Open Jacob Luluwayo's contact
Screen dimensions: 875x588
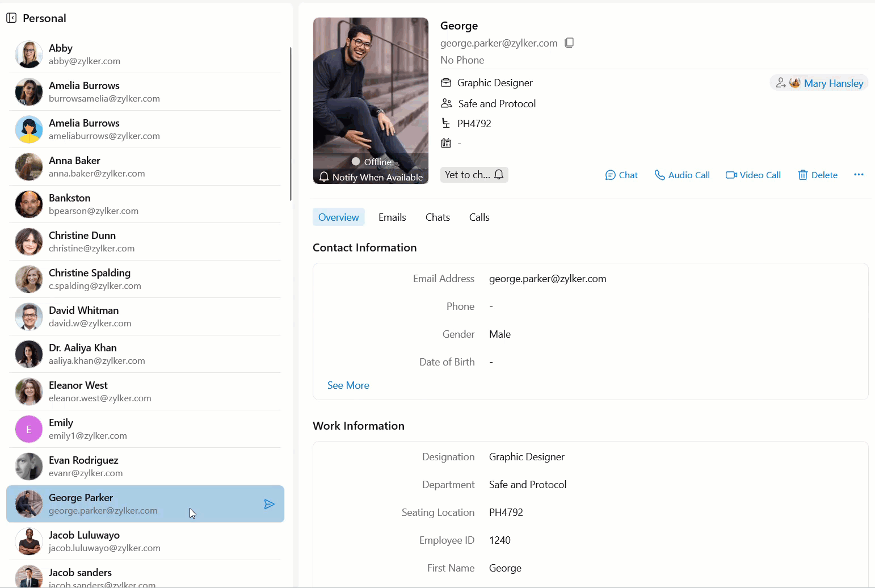tap(145, 541)
